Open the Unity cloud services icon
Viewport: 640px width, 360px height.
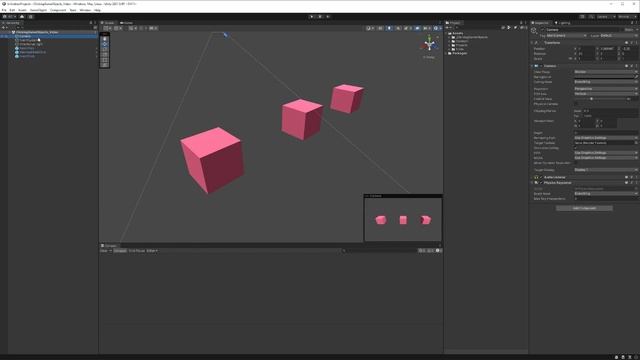pyautogui.click(x=22, y=17)
